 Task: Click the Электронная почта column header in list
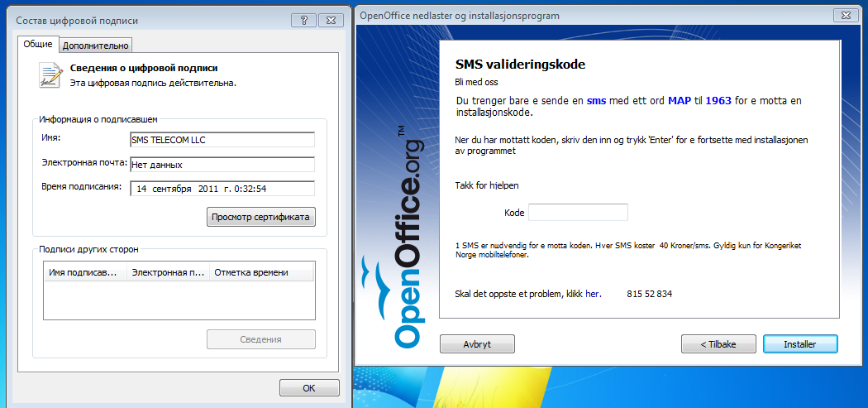coord(169,273)
